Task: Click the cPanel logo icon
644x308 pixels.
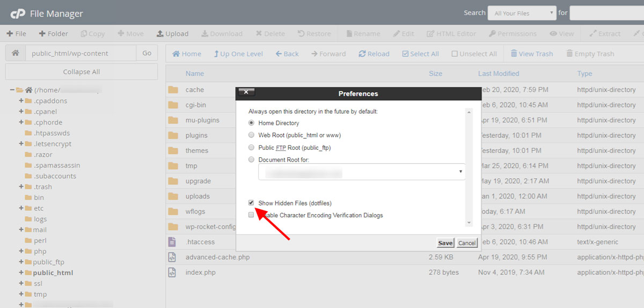Action: point(18,13)
